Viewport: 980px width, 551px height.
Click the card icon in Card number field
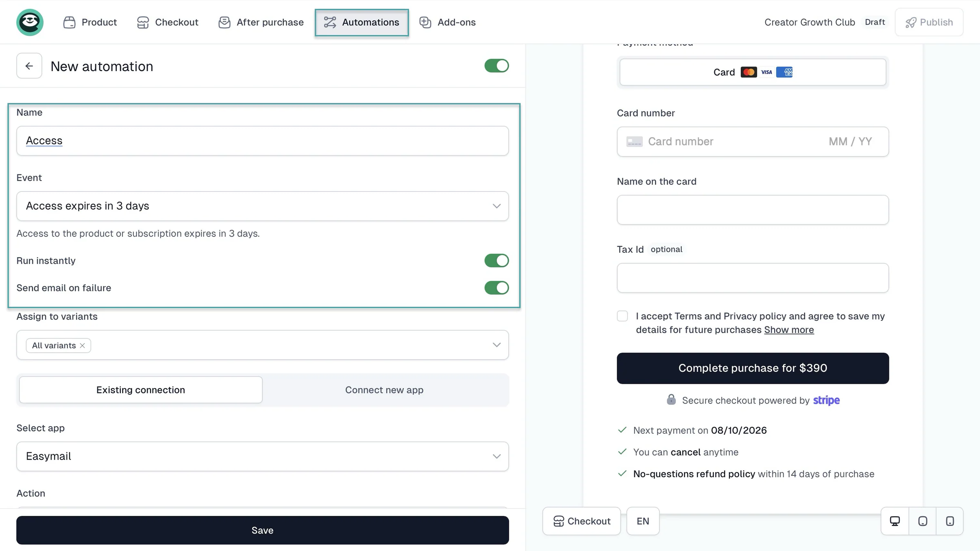tap(634, 142)
